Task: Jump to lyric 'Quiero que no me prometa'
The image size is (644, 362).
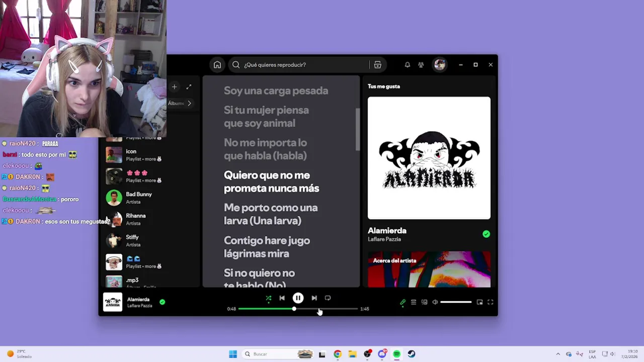Action: [271, 182]
